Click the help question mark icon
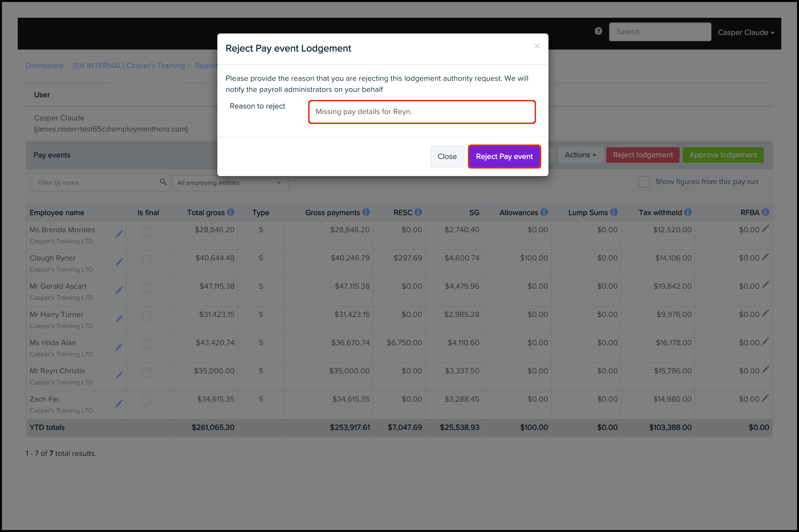Viewport: 799px width, 532px height. coord(598,31)
